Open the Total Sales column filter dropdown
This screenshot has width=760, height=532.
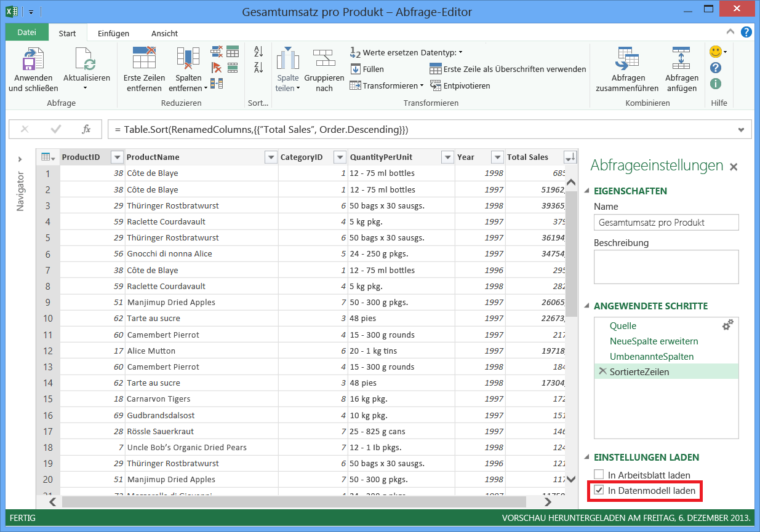tap(570, 157)
